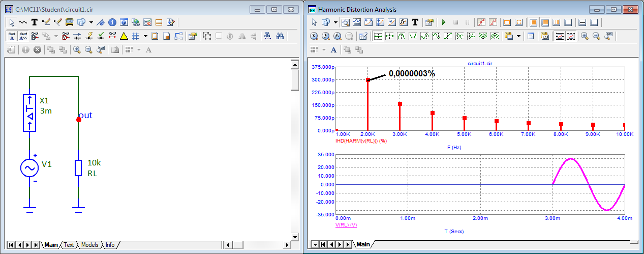Click the peak cursor icon in analysis toolbar
The height and width of the screenshot is (254, 644).
coord(401,36)
